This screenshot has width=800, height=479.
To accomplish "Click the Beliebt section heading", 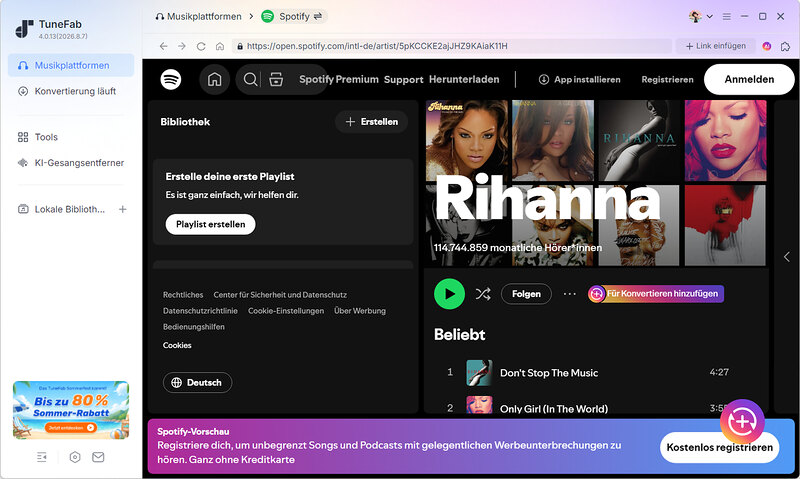I will pos(460,335).
